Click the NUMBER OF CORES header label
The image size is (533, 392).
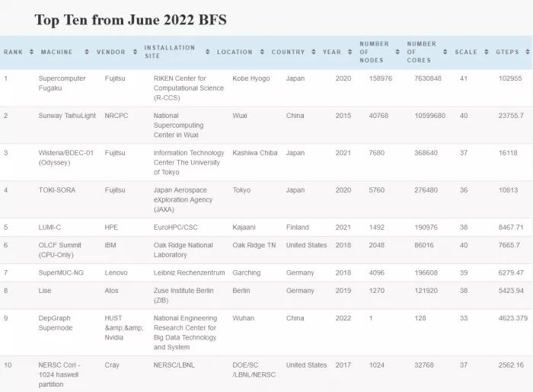click(422, 52)
